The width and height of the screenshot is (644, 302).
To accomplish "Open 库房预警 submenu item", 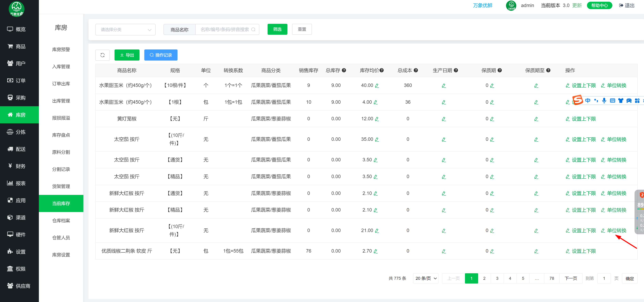I will [61, 49].
